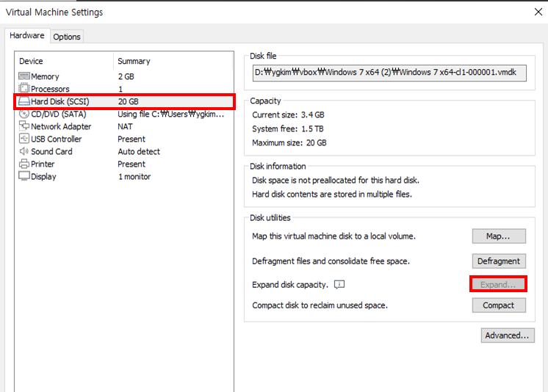
Task: Click the Display monitor icon
Action: coord(24,176)
